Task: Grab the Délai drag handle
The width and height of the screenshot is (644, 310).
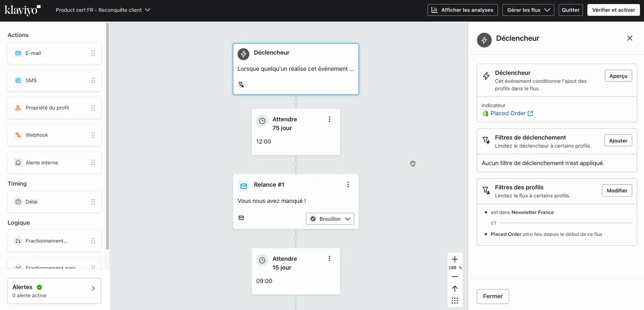Action: click(x=93, y=202)
